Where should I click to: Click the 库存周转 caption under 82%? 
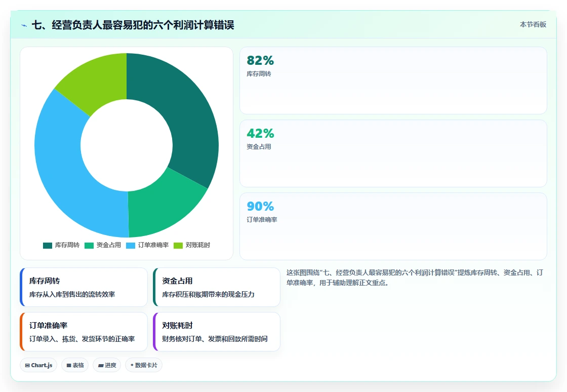(x=259, y=74)
